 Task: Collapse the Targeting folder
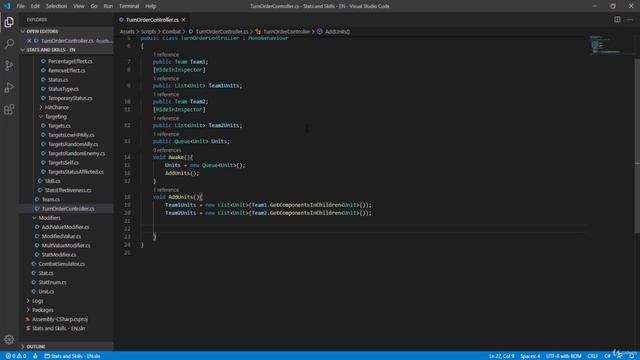tap(56, 117)
